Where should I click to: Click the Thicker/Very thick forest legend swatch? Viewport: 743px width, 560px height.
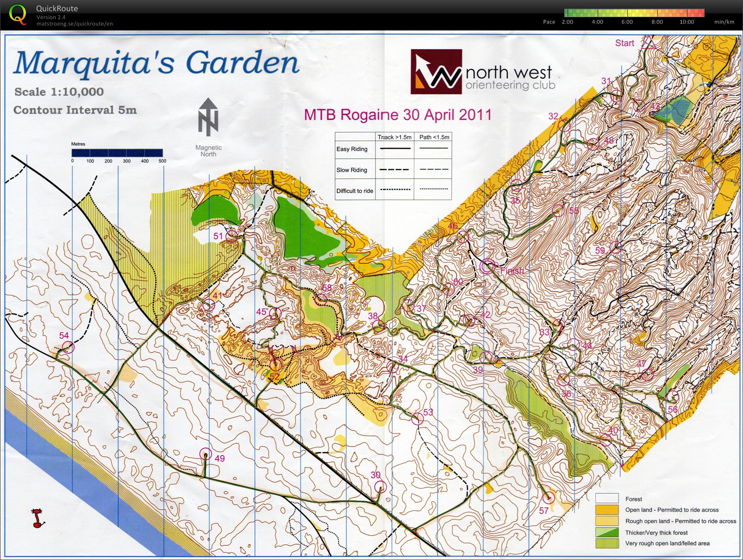pyautogui.click(x=607, y=532)
